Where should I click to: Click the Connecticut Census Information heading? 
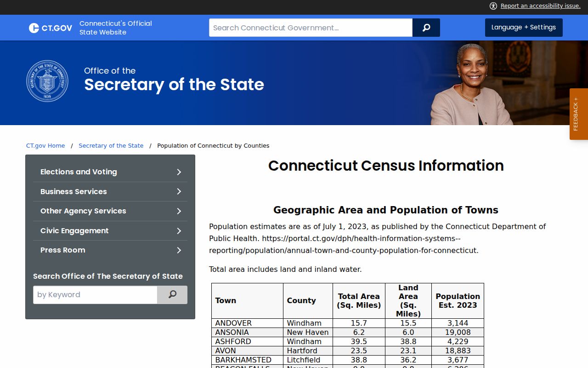(386, 166)
